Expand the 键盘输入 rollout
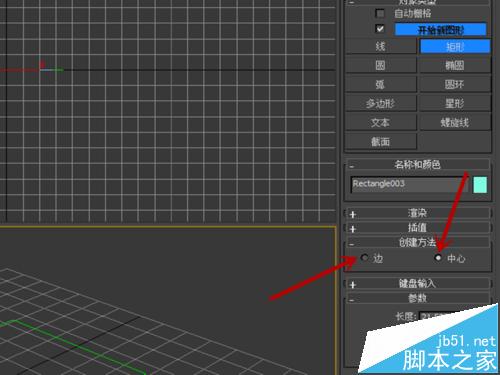Screen dimensions: 500x375 click(x=418, y=284)
